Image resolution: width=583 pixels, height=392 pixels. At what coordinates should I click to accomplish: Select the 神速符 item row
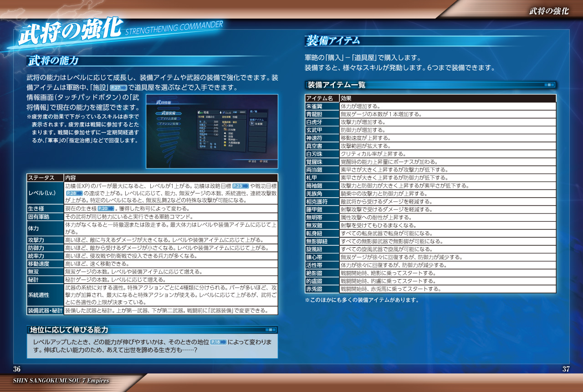point(430,138)
